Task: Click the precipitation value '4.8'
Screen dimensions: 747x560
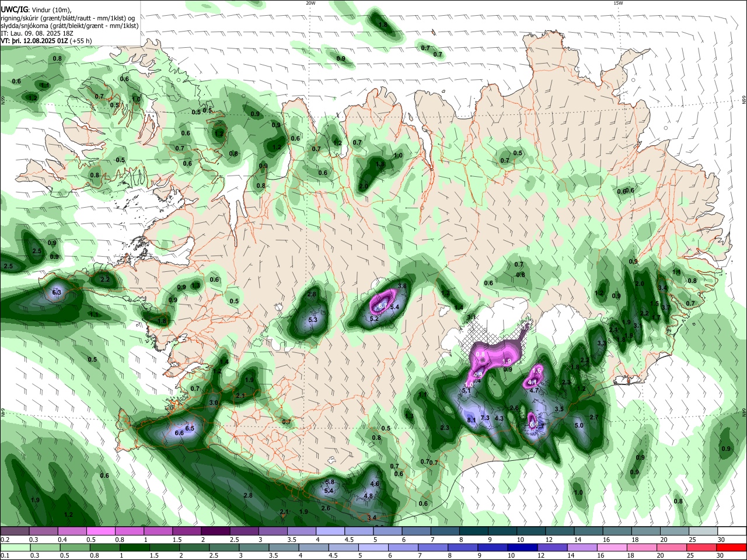Action: (x=368, y=496)
